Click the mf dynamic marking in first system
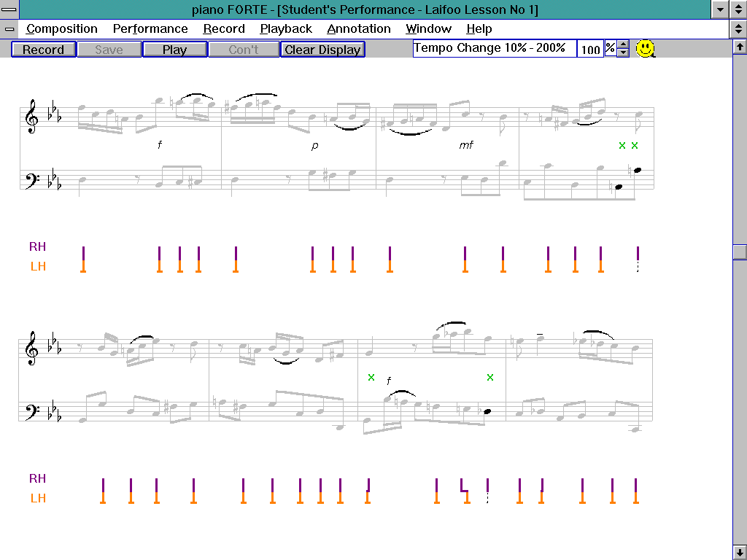This screenshot has width=747, height=560. pos(466,145)
